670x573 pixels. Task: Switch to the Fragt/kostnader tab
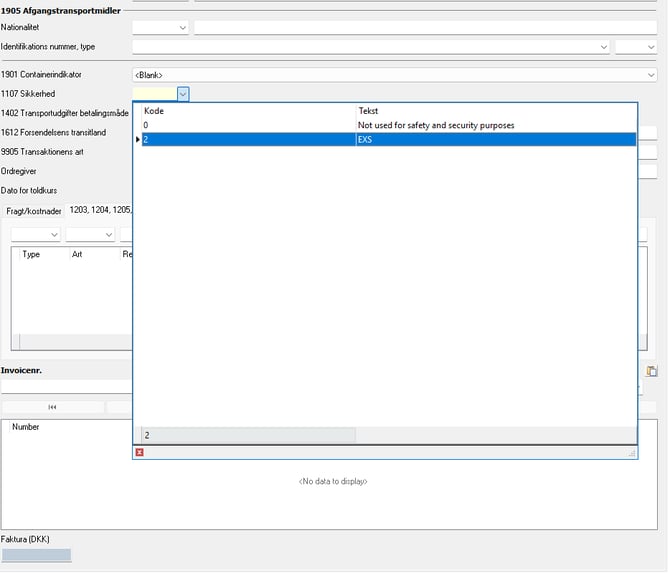point(34,211)
